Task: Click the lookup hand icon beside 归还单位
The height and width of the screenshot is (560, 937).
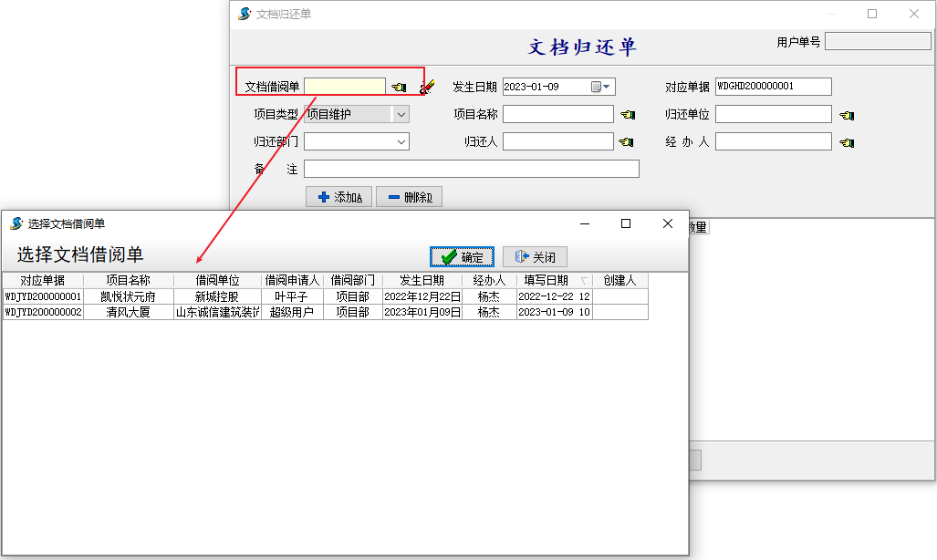Action: point(846,115)
